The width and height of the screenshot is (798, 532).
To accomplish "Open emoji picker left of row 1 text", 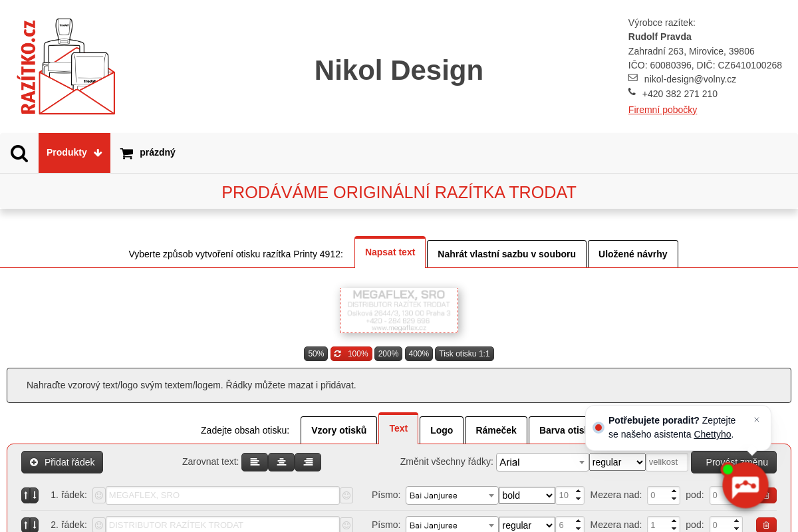I will (99, 495).
